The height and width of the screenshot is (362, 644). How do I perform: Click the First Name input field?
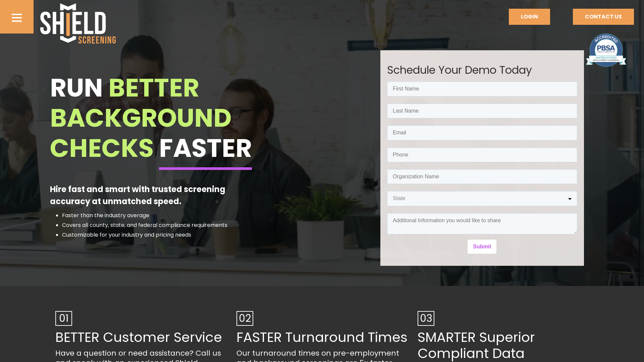click(482, 88)
